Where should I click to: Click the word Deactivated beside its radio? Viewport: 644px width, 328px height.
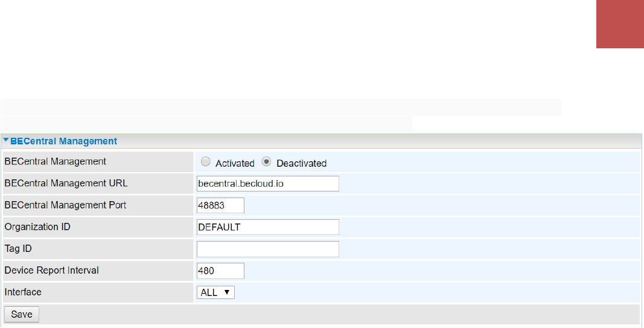pos(301,163)
